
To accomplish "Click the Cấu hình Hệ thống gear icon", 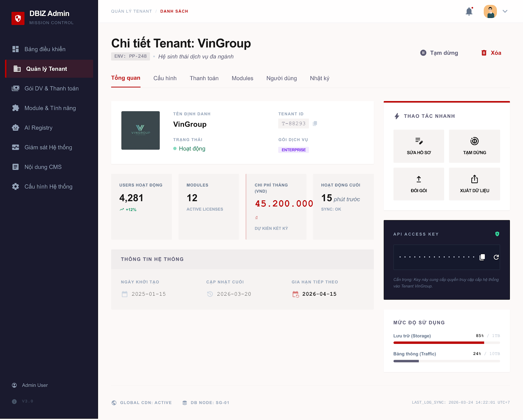I will [15, 186].
